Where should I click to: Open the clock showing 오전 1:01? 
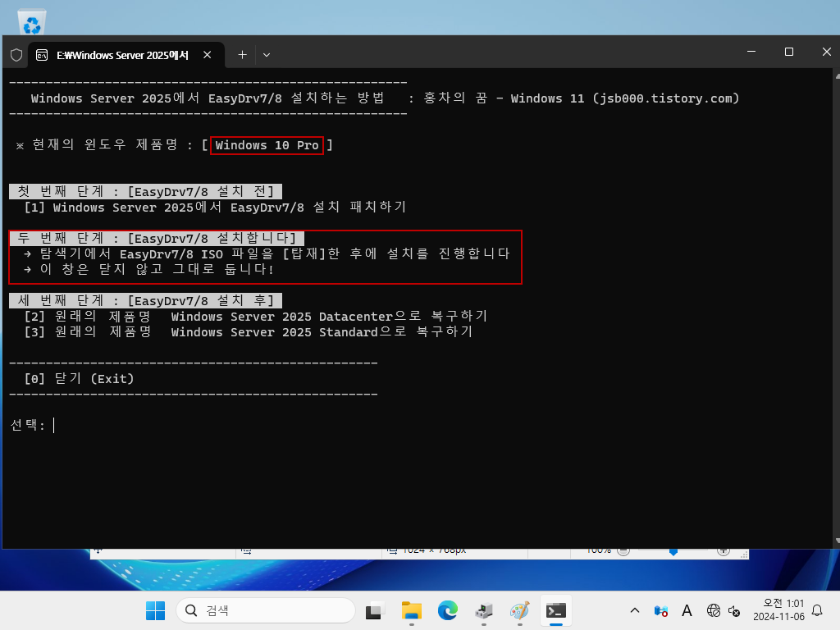pos(779,610)
